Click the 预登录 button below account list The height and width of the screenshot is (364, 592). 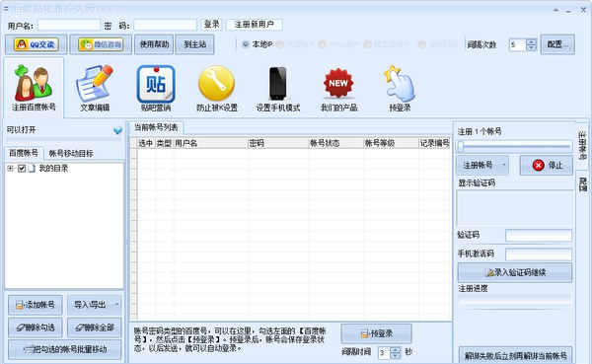[377, 333]
